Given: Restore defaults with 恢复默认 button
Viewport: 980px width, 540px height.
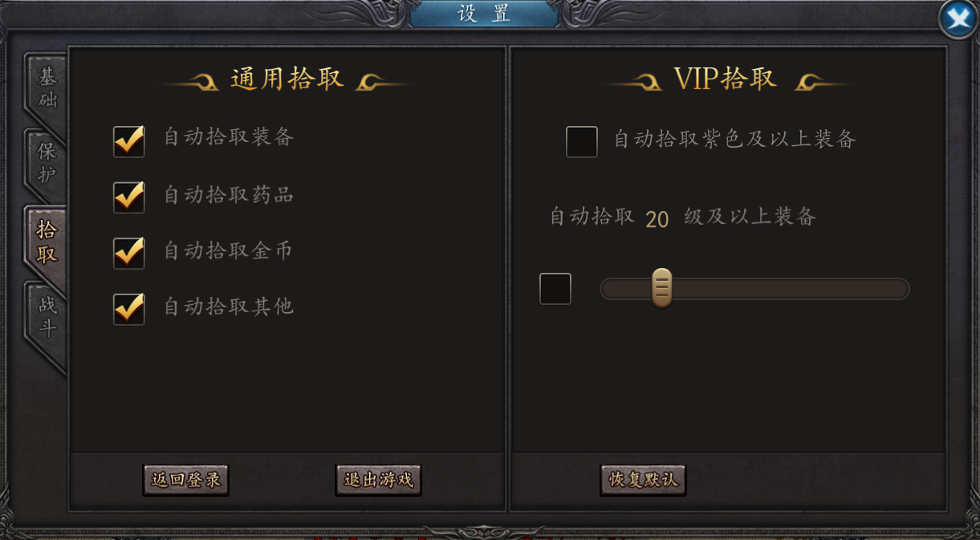Looking at the screenshot, I should coord(643,480).
